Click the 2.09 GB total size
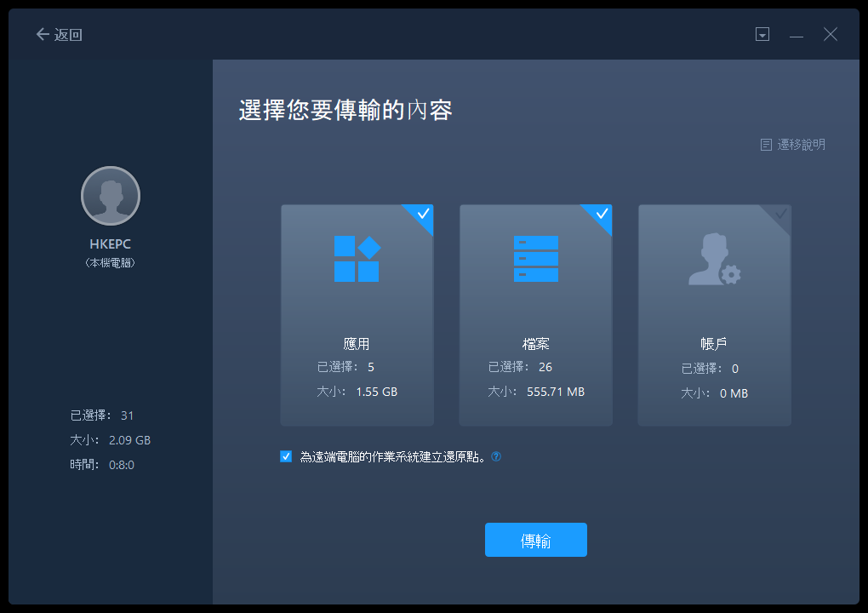This screenshot has height=613, width=868. (129, 440)
